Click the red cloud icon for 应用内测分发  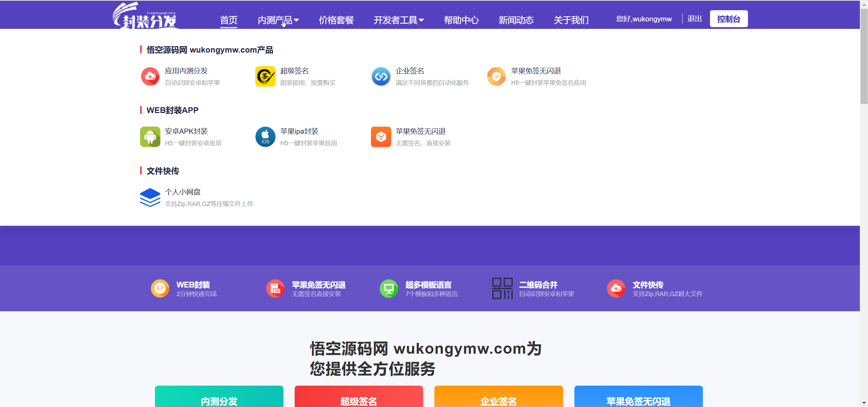click(x=150, y=76)
